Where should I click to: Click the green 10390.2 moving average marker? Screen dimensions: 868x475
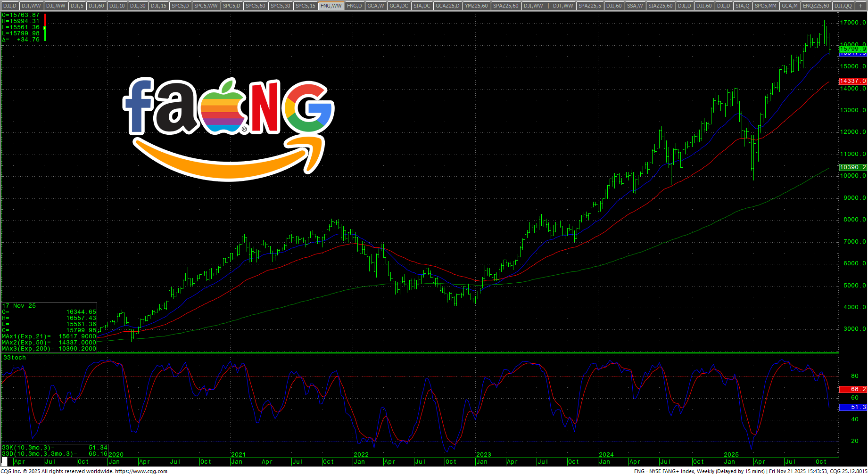[x=852, y=167]
